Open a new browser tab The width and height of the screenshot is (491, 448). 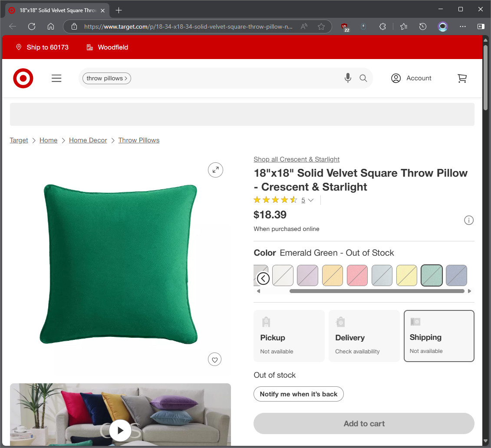[x=119, y=10]
